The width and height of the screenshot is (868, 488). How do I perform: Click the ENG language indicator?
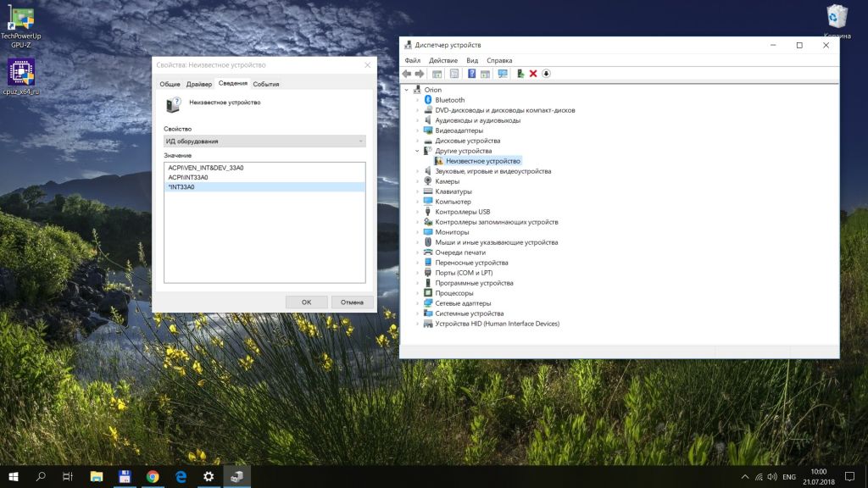[789, 476]
